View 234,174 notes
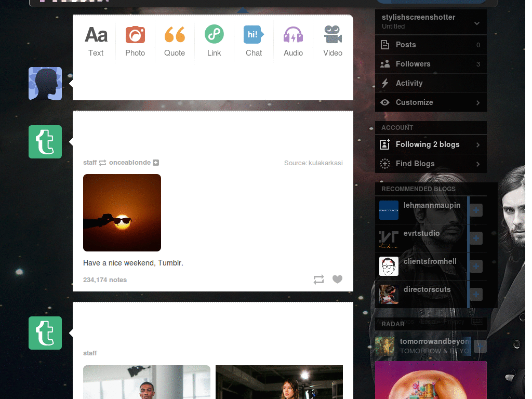The image size is (532, 399). [x=105, y=280]
